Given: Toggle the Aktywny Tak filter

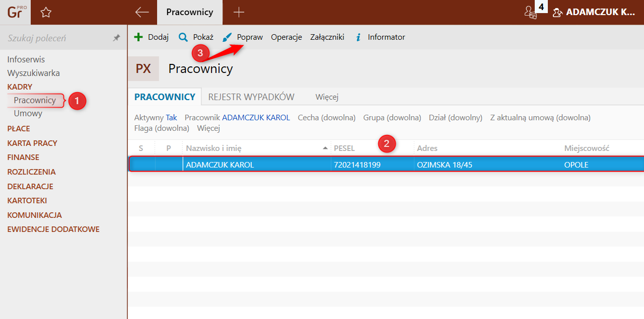Looking at the screenshot, I should pyautogui.click(x=156, y=117).
